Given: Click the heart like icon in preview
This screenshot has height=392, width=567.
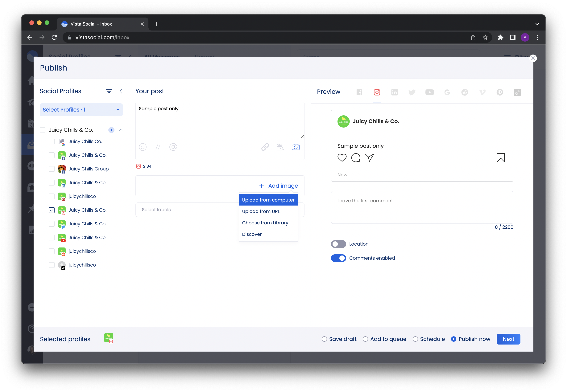Looking at the screenshot, I should pyautogui.click(x=342, y=158).
